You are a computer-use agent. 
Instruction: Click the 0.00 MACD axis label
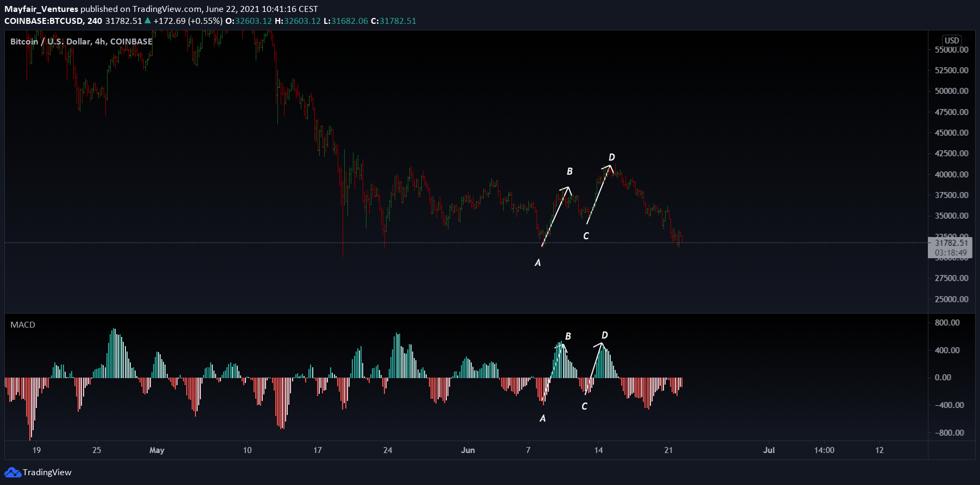[x=943, y=378]
